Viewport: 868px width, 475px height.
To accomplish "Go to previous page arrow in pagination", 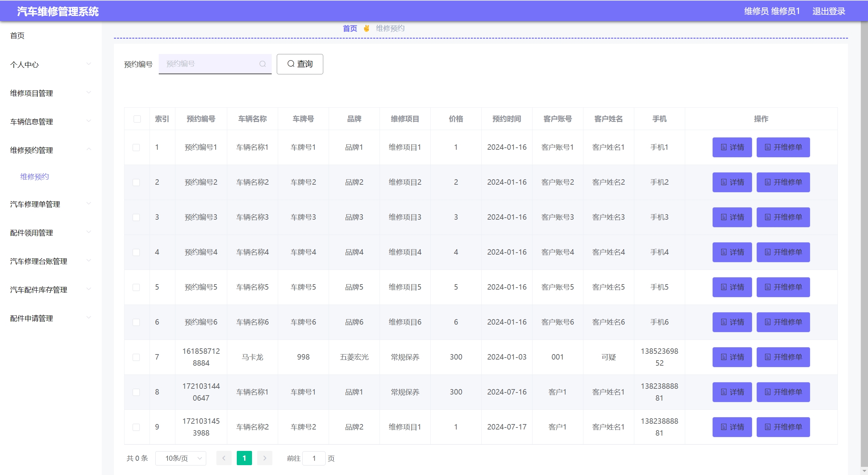I will point(224,458).
